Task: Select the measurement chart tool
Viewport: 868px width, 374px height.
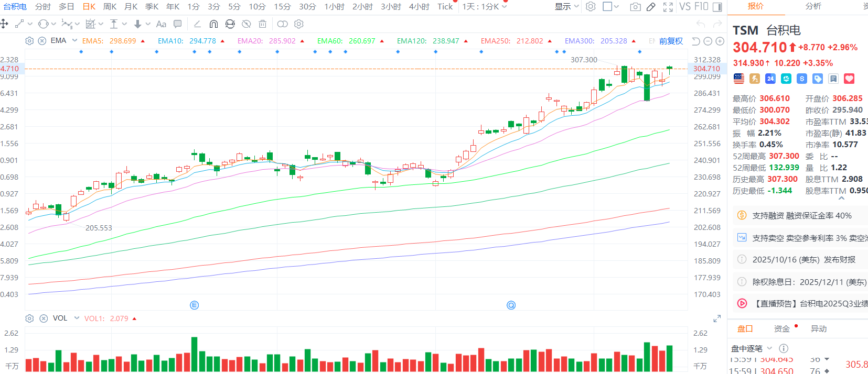Action: pos(90,24)
